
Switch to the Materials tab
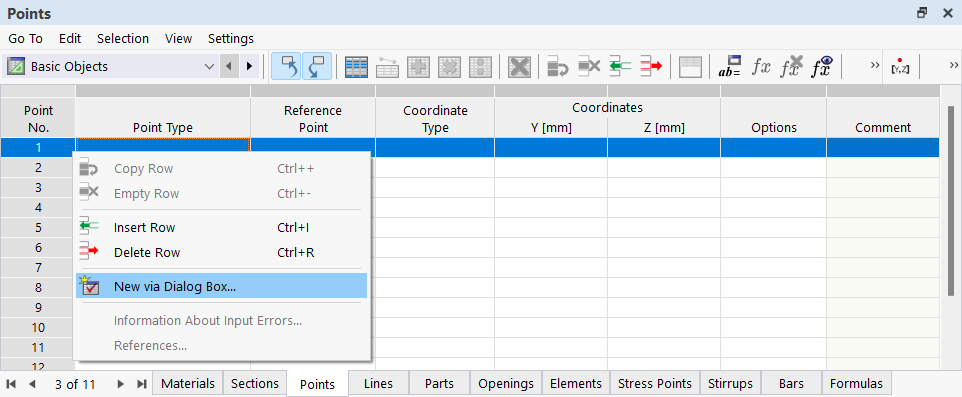coord(188,384)
